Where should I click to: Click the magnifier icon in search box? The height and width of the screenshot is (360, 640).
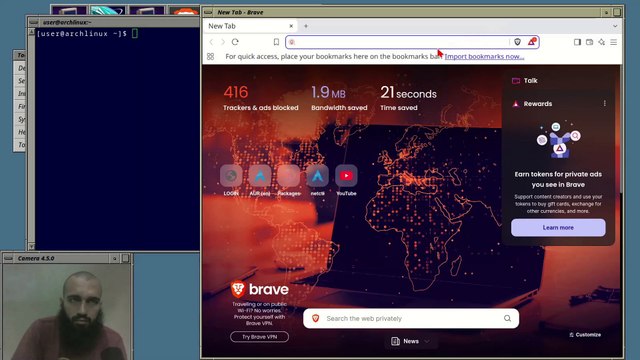tap(507, 318)
